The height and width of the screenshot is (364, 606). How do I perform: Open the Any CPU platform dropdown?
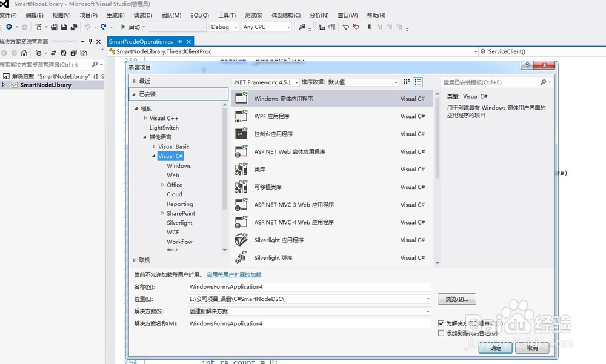267,27
